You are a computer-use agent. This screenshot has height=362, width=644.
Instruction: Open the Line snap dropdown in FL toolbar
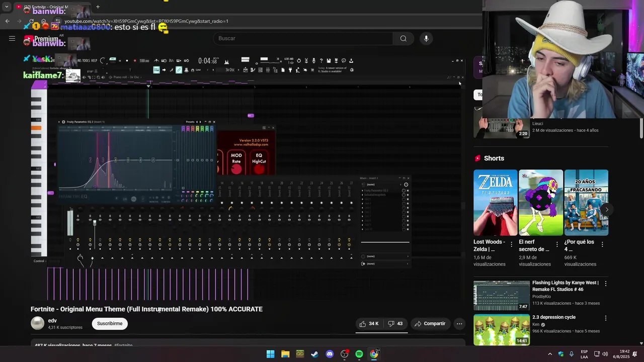pyautogui.click(x=200, y=70)
